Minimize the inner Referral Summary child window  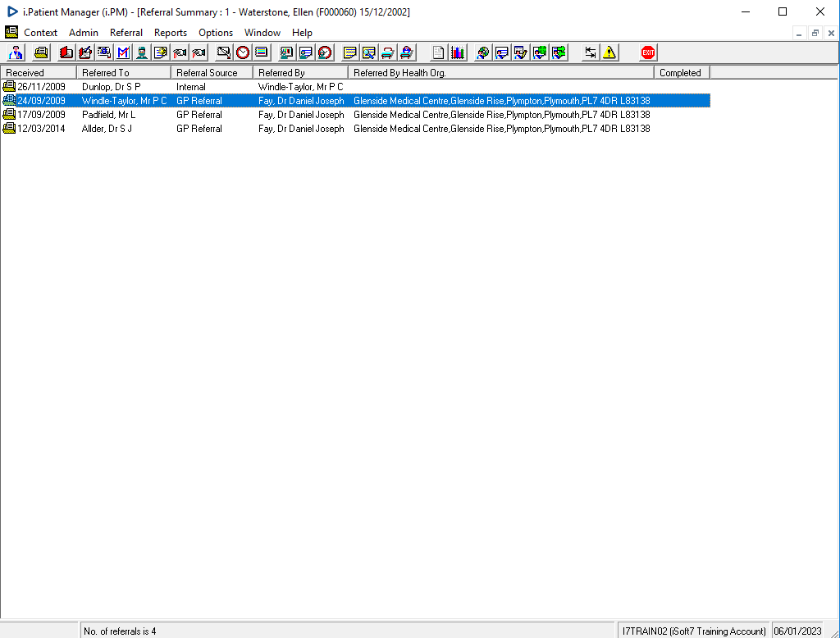click(x=799, y=34)
